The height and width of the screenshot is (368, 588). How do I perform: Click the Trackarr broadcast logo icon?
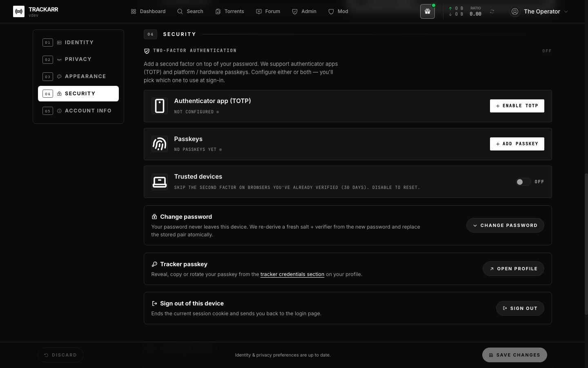point(19,11)
